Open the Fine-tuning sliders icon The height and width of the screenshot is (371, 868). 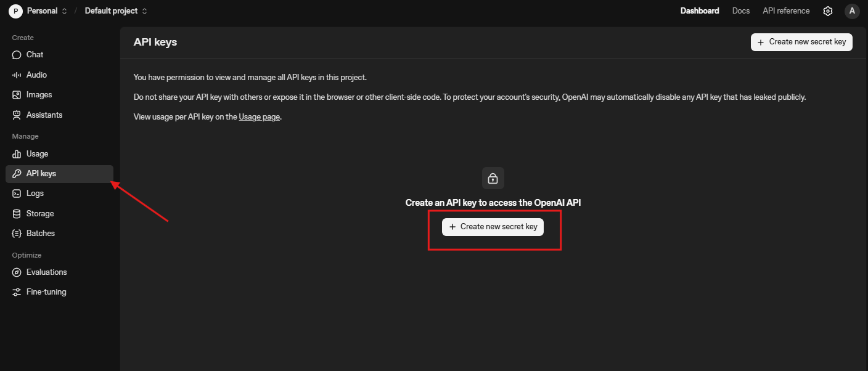click(17, 292)
